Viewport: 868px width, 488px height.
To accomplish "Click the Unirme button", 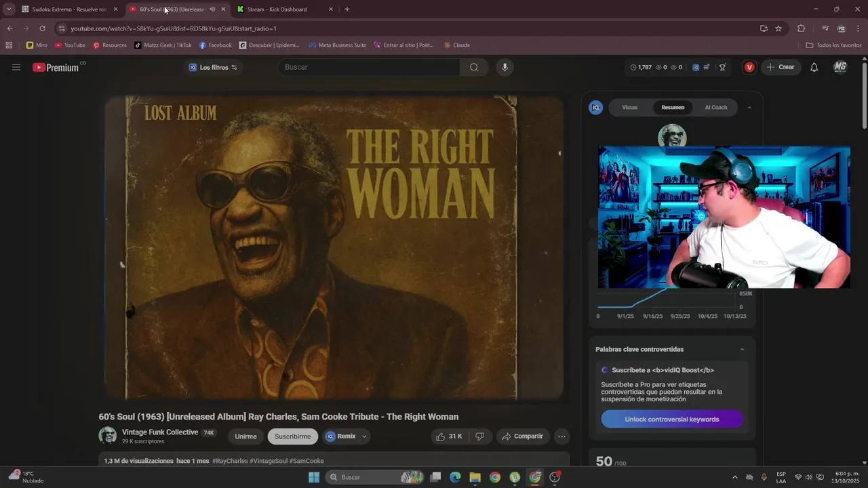I will (x=245, y=436).
